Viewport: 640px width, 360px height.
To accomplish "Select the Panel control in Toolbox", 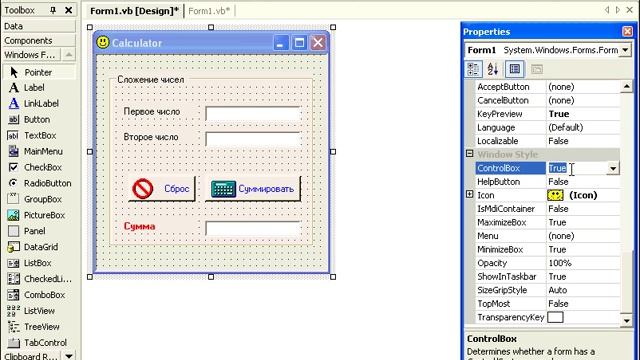I will [x=39, y=231].
